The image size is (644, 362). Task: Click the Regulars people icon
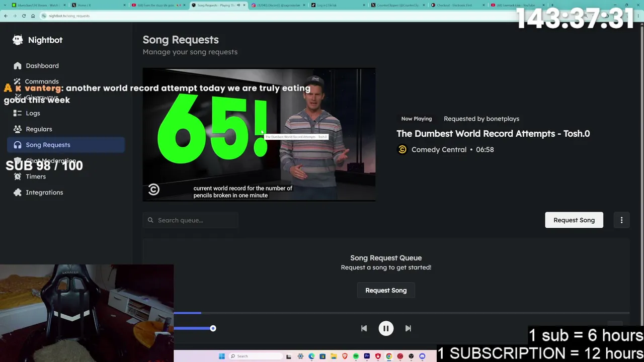click(x=18, y=129)
